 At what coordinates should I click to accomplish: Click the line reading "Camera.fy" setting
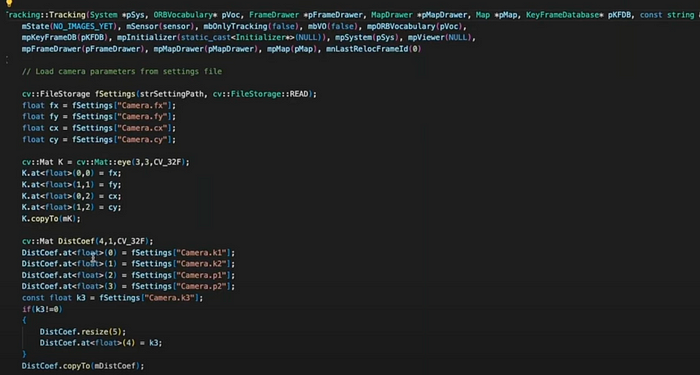click(99, 117)
